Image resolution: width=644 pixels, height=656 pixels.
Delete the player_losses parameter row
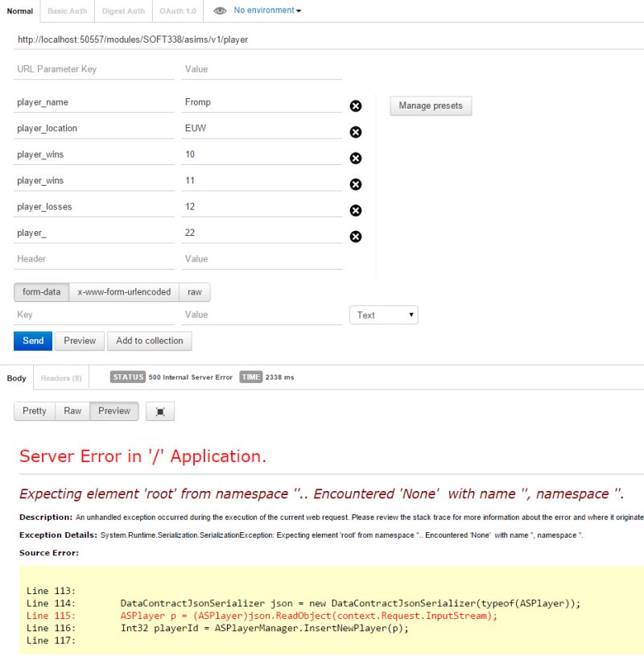coord(355,210)
